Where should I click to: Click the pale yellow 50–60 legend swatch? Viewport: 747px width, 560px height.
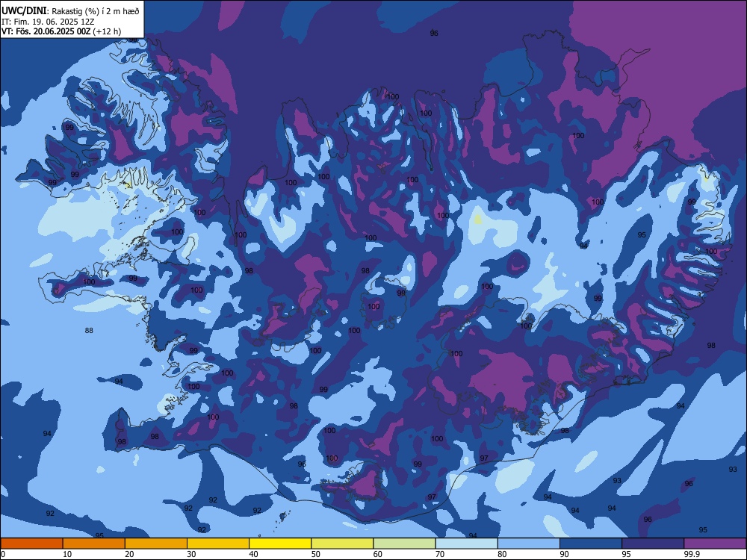(x=343, y=544)
